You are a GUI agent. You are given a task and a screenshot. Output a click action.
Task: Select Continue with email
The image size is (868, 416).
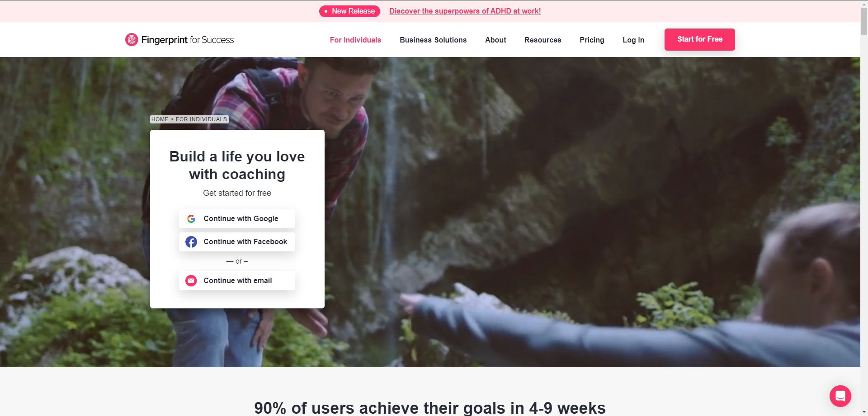click(x=237, y=281)
